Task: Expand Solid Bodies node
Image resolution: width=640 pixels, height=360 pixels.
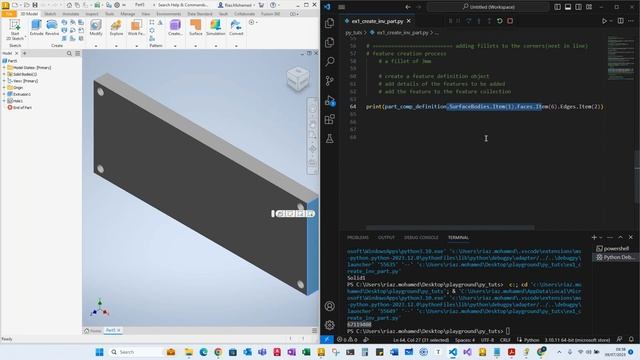Action: point(4,74)
